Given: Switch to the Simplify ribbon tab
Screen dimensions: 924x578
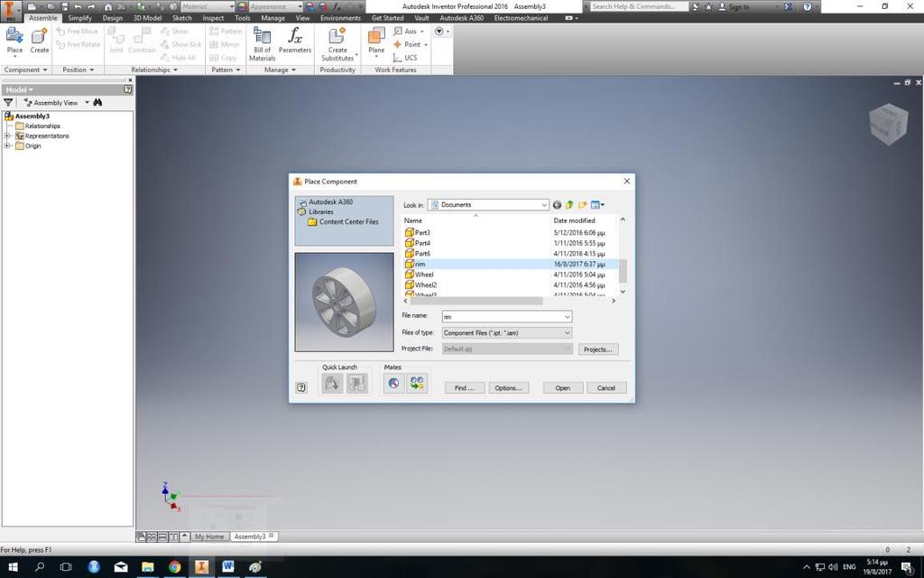Looking at the screenshot, I should pyautogui.click(x=79, y=18).
